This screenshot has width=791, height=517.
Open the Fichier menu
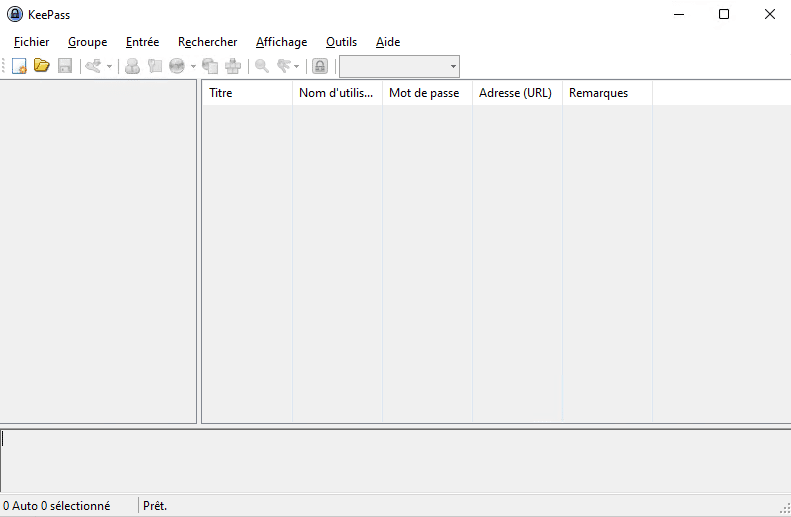click(31, 42)
